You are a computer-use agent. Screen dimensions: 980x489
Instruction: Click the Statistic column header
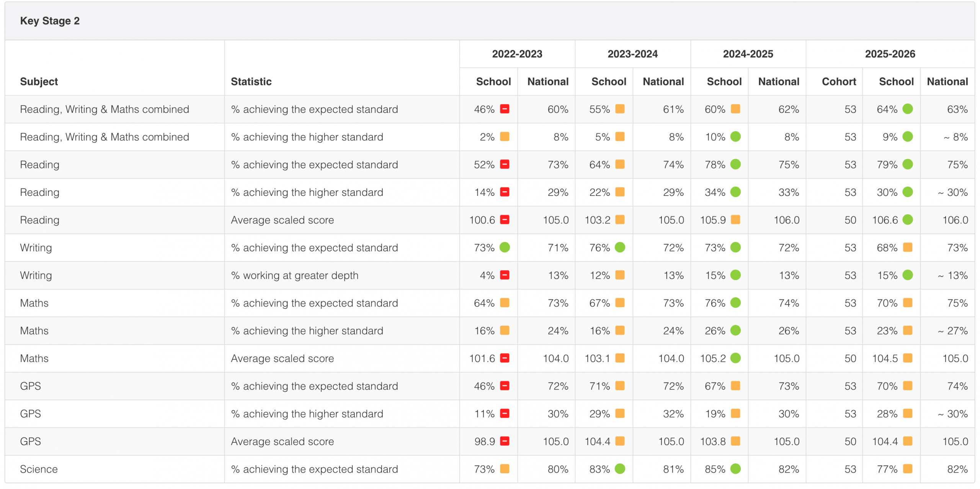[x=251, y=81]
